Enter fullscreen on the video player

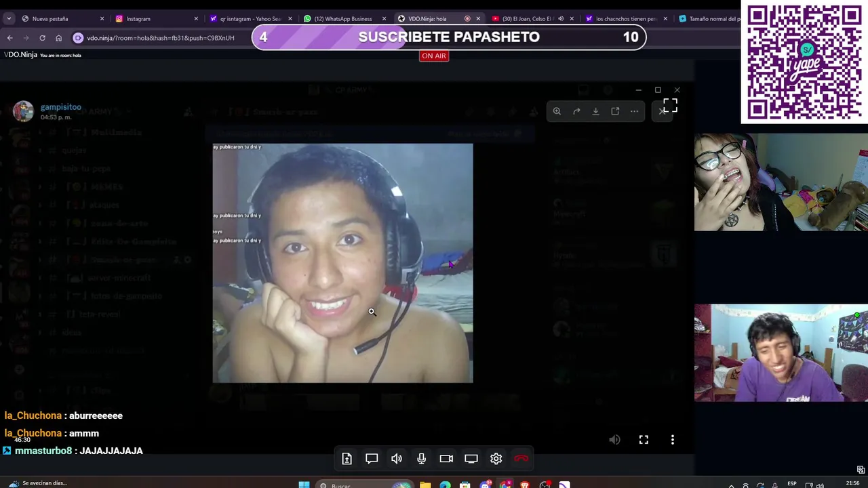point(644,440)
